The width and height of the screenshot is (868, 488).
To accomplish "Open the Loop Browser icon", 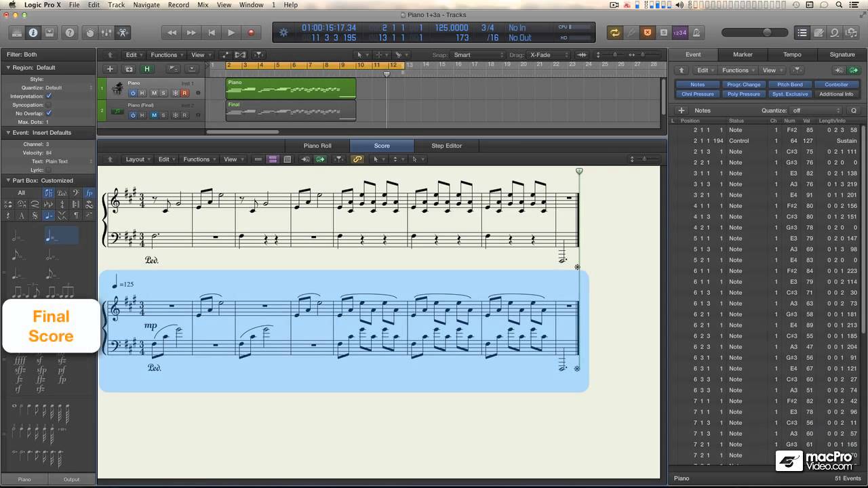I will click(x=835, y=32).
